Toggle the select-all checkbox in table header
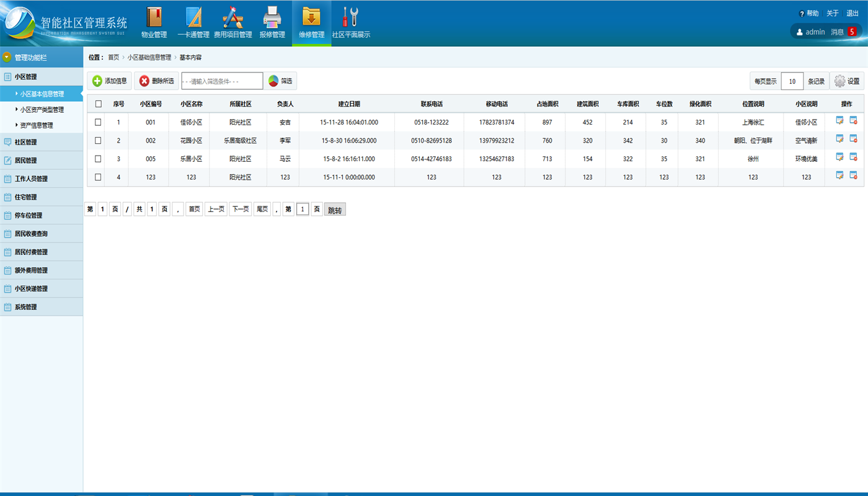This screenshot has height=496, width=868. point(98,104)
